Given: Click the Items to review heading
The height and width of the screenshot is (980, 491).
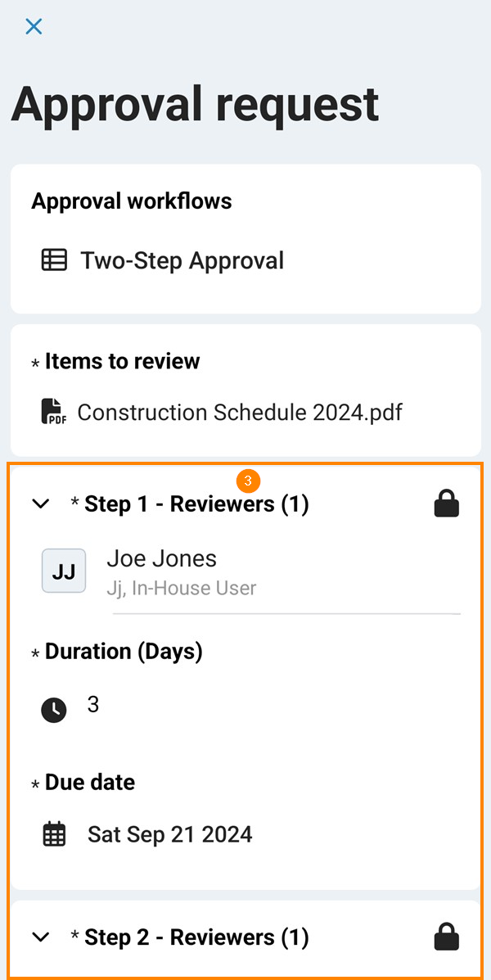Looking at the screenshot, I should pos(122,361).
